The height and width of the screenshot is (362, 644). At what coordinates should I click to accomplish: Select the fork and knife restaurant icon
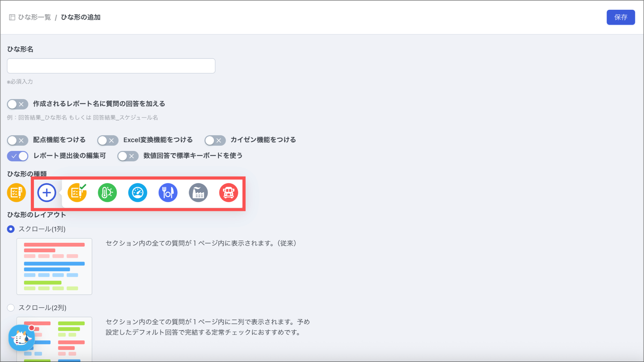pos(168,192)
